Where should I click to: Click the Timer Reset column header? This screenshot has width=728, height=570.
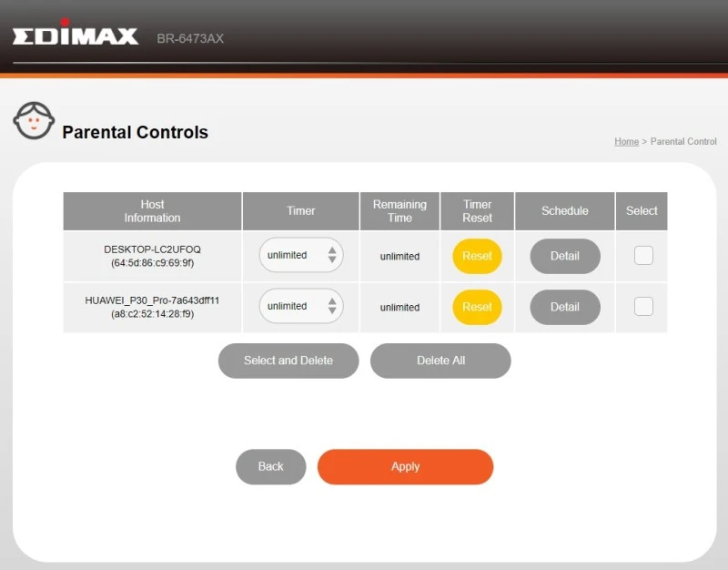(476, 210)
